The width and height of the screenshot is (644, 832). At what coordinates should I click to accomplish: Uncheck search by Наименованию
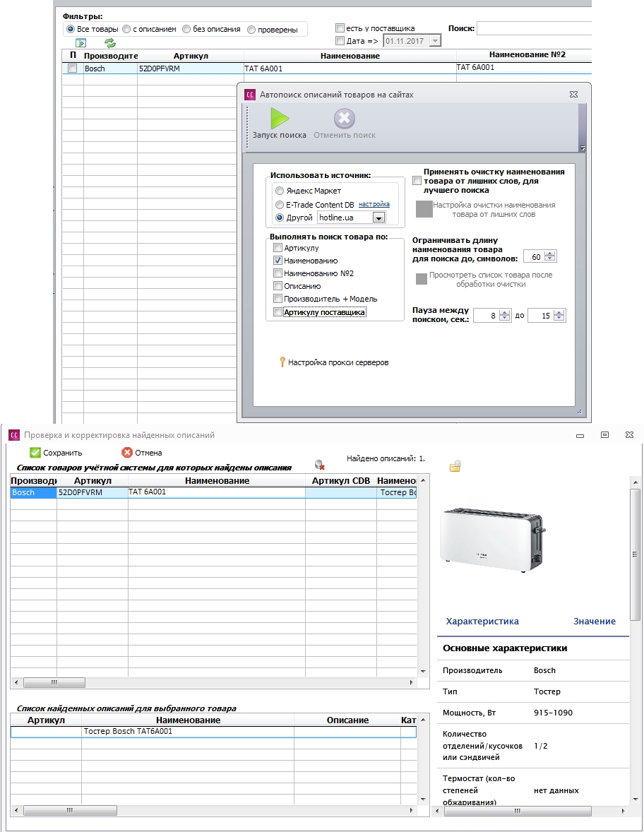tap(278, 261)
